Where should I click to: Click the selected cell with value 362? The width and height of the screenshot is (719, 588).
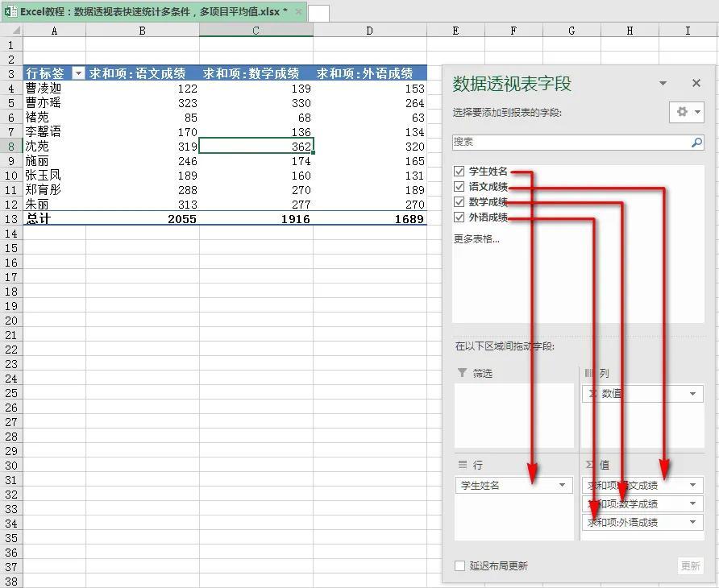click(x=256, y=147)
